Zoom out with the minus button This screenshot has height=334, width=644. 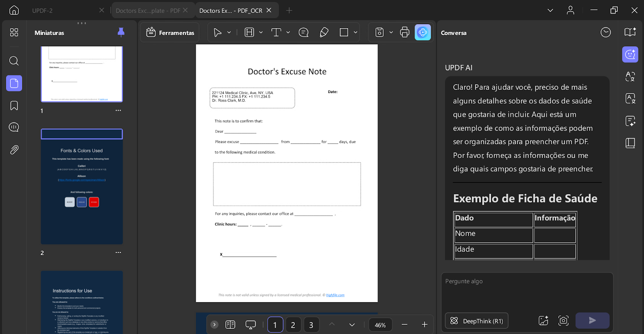(405, 324)
